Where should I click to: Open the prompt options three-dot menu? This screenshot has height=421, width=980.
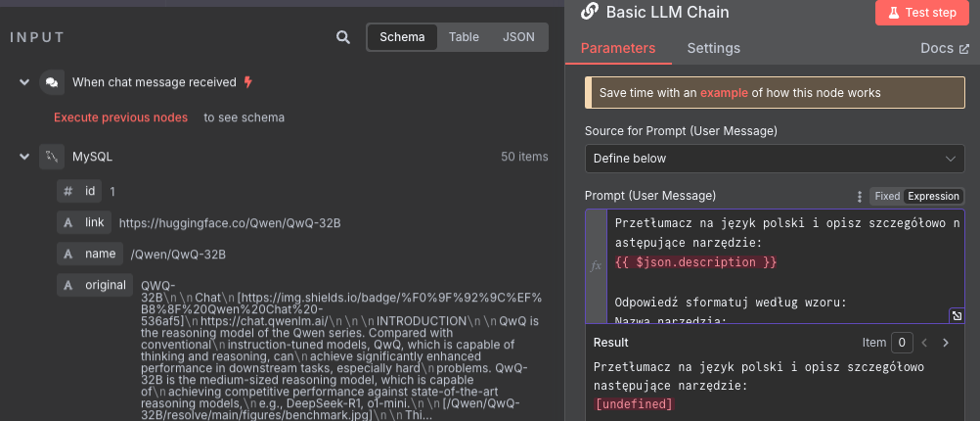click(860, 196)
